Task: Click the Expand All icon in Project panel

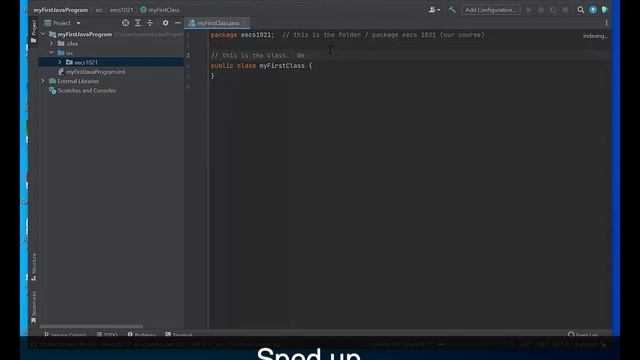Action: click(x=138, y=23)
